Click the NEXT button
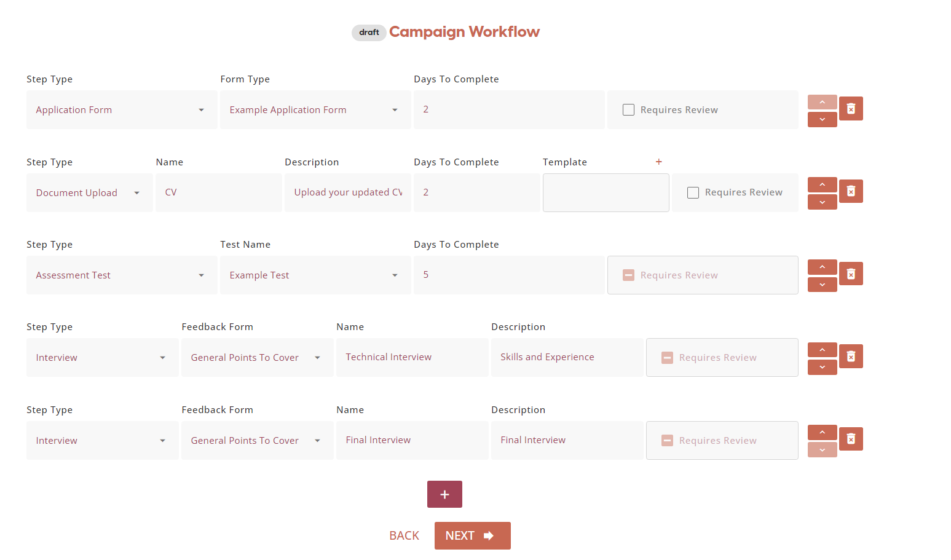The height and width of the screenshot is (560, 951). [472, 535]
